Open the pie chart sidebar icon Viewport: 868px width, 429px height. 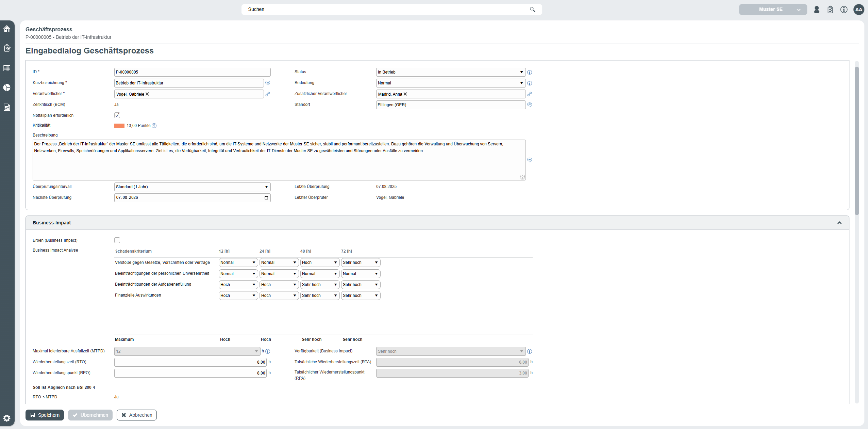(7, 88)
